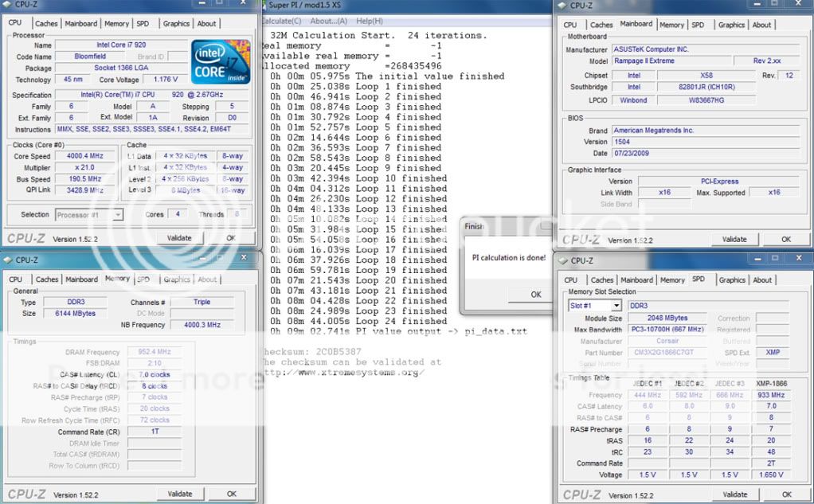Select the CPU tab in the SPD window
The height and width of the screenshot is (504, 814).
(x=570, y=279)
